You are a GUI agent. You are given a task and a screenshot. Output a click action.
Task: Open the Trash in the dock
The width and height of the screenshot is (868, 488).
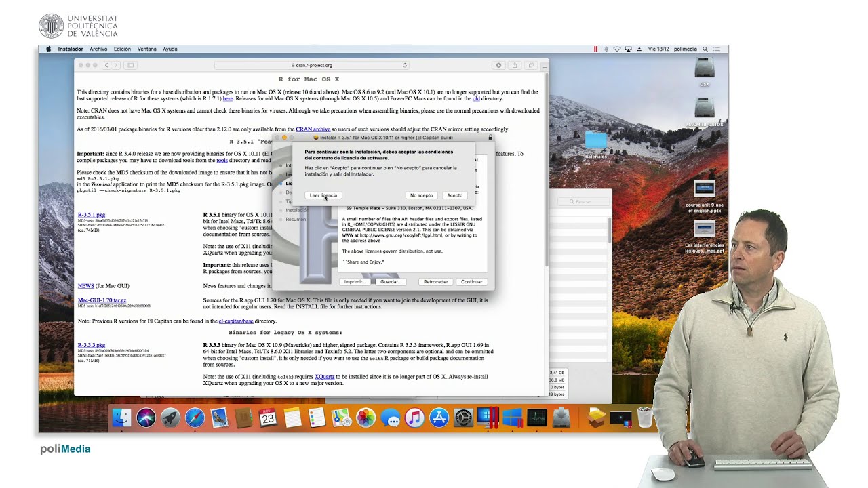645,418
